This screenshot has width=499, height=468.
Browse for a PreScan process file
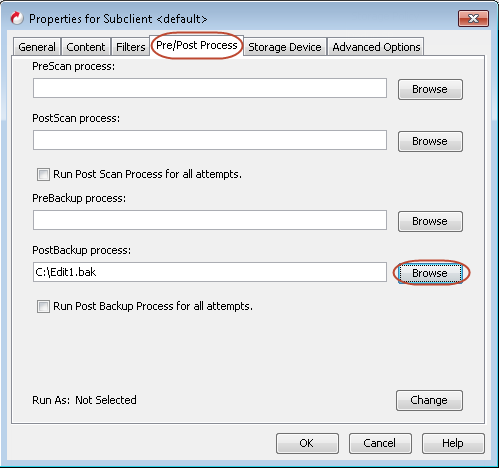(x=430, y=89)
